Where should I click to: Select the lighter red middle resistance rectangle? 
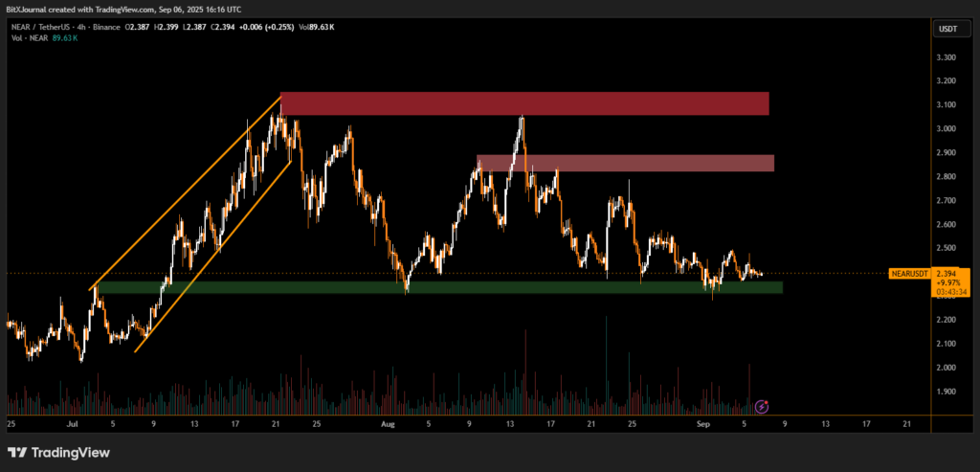coord(625,163)
